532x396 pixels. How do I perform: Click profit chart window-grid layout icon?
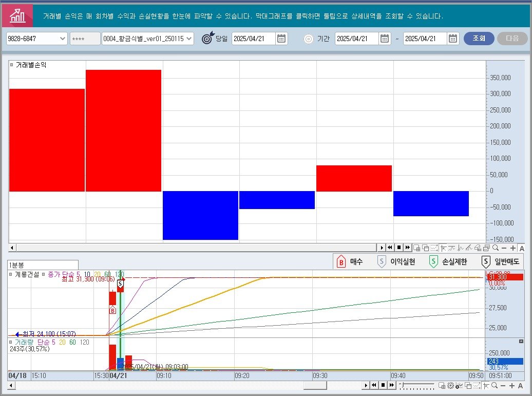416,248
